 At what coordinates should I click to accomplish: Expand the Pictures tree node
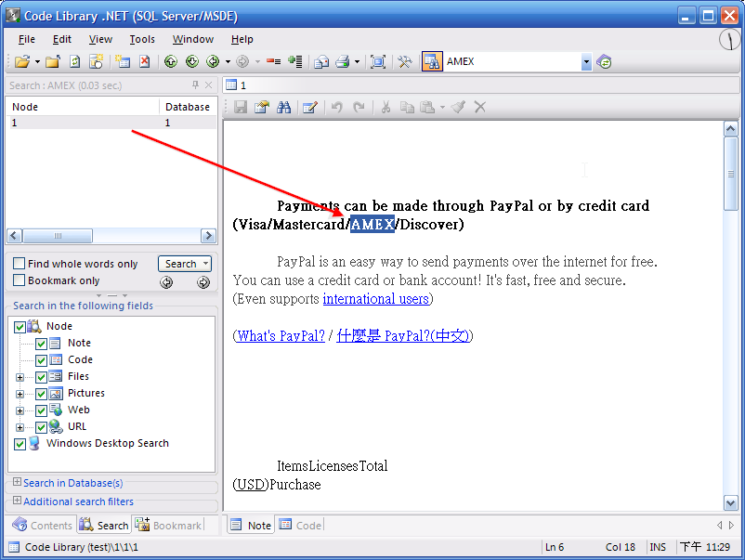coord(20,395)
